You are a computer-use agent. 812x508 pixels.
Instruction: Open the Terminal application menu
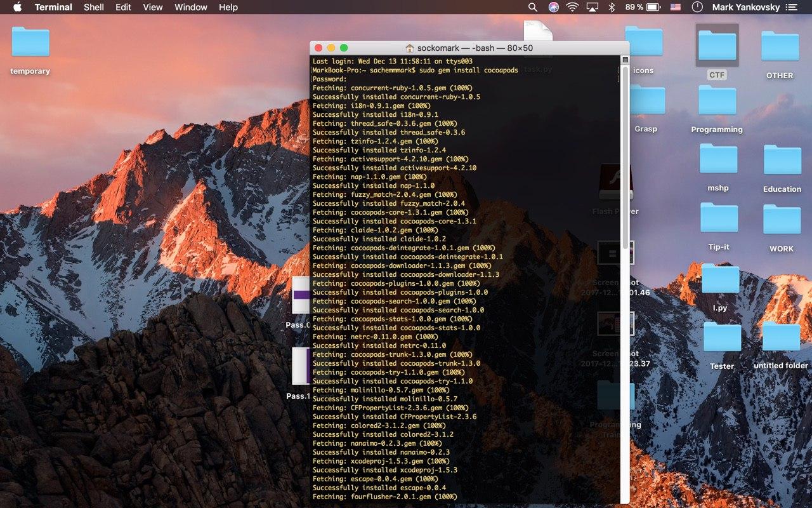coord(53,7)
